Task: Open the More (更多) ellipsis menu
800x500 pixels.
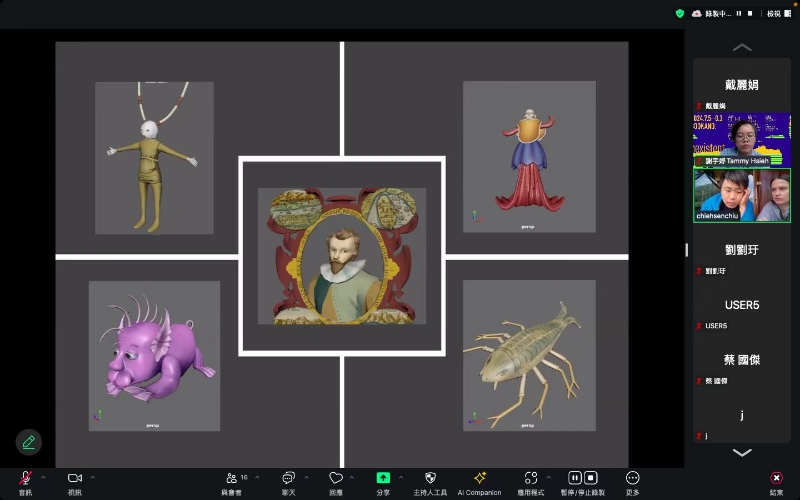Action: (633, 478)
